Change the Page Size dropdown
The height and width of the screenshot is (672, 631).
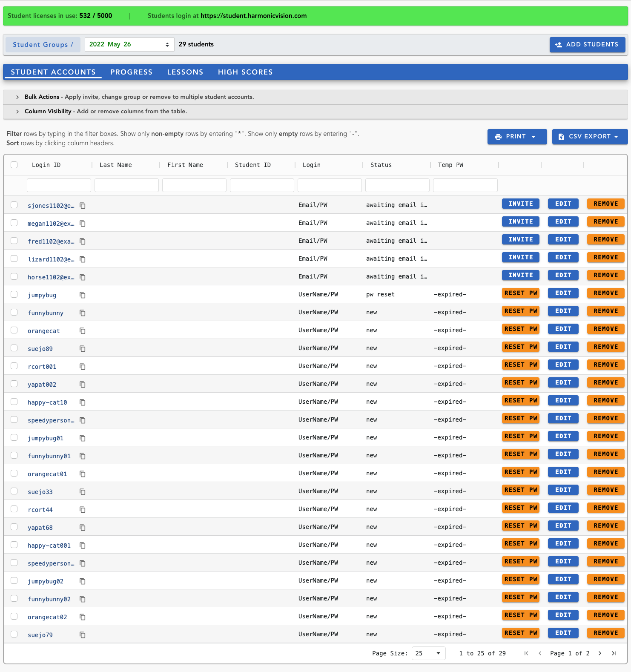coord(428,653)
